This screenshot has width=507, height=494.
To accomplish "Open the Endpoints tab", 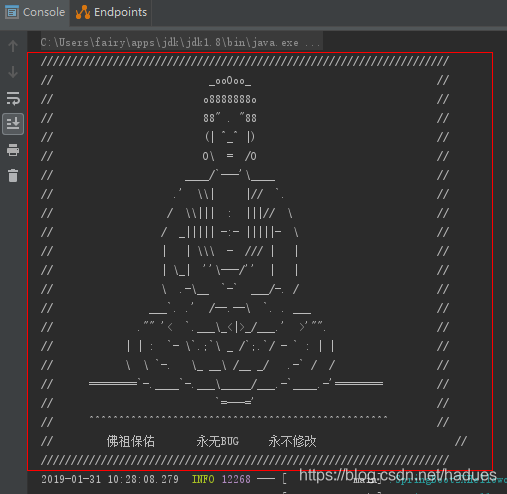I will [111, 12].
